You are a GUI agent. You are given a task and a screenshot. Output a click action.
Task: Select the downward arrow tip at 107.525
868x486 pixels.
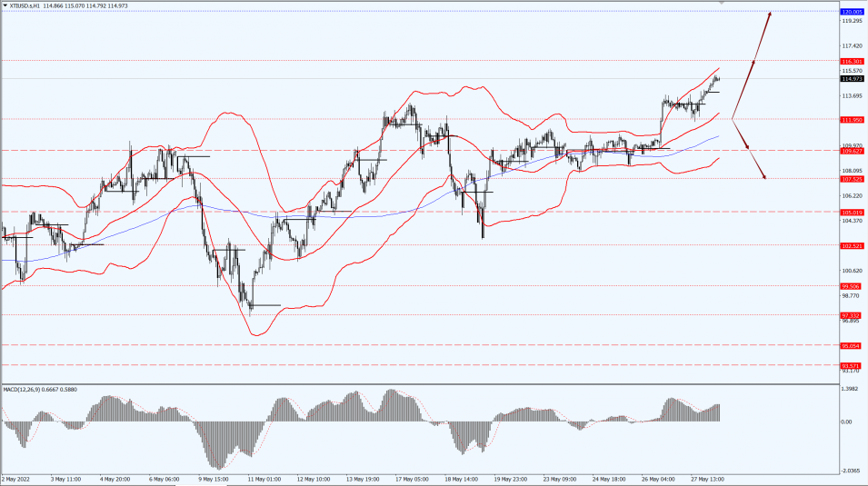764,176
